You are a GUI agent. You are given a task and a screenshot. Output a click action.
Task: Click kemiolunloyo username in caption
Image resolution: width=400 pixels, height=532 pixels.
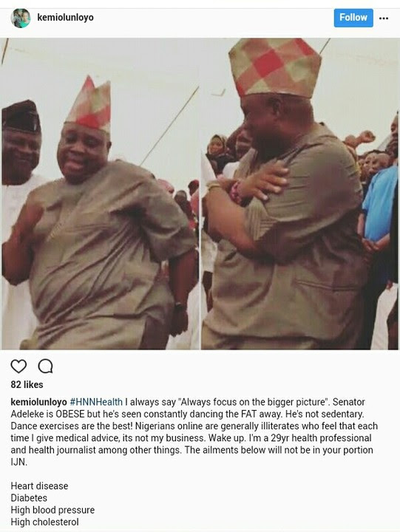38,402
